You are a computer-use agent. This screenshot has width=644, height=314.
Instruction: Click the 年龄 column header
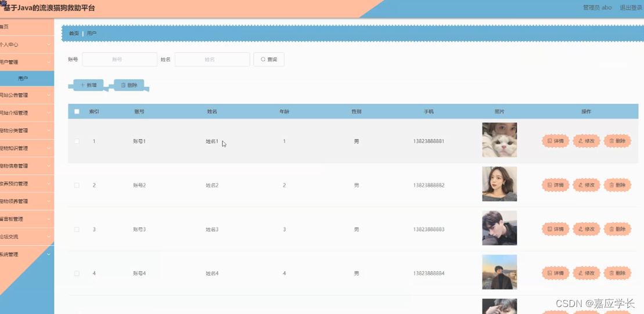click(284, 111)
